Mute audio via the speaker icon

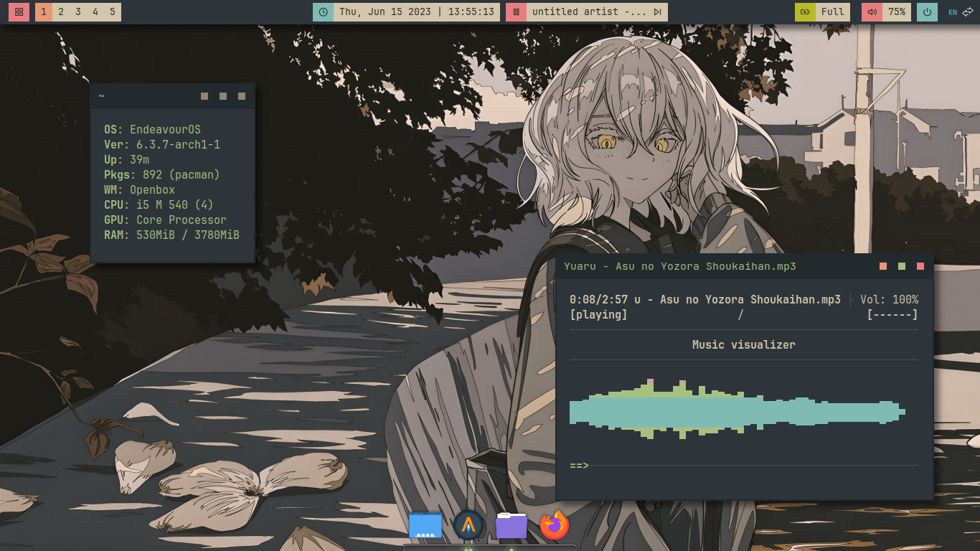[x=872, y=12]
